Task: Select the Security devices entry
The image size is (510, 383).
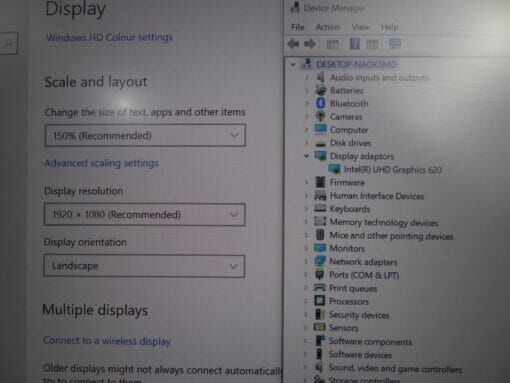Action: (x=359, y=315)
